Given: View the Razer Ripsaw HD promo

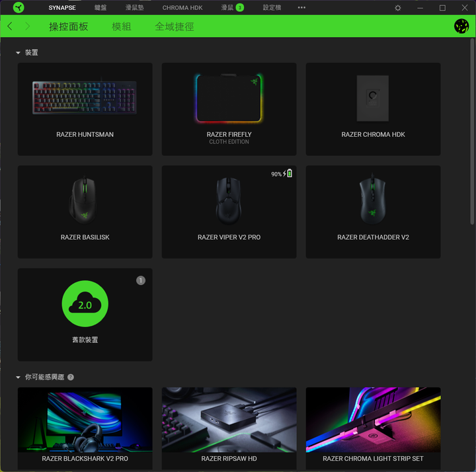Looking at the screenshot, I should point(229,420).
